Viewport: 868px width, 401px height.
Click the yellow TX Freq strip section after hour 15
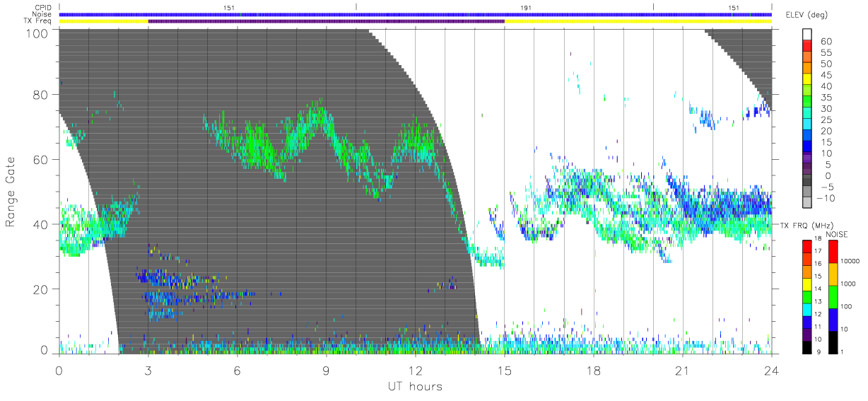tap(638, 21)
